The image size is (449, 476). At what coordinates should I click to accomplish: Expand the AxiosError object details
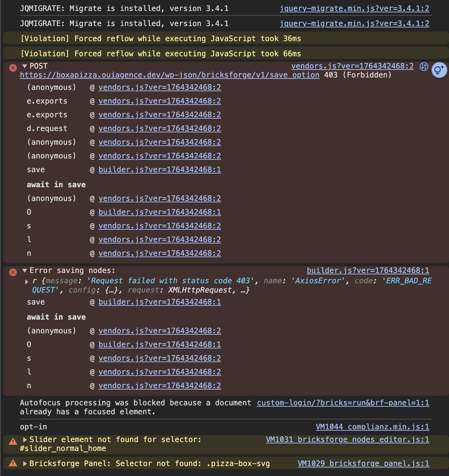(27, 282)
